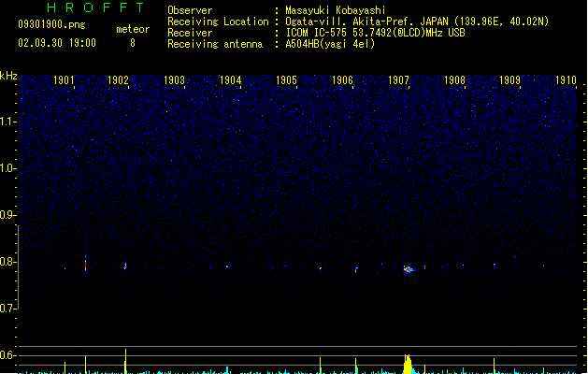
Task: Click the 0.7 frequency axis label
Action: point(7,309)
